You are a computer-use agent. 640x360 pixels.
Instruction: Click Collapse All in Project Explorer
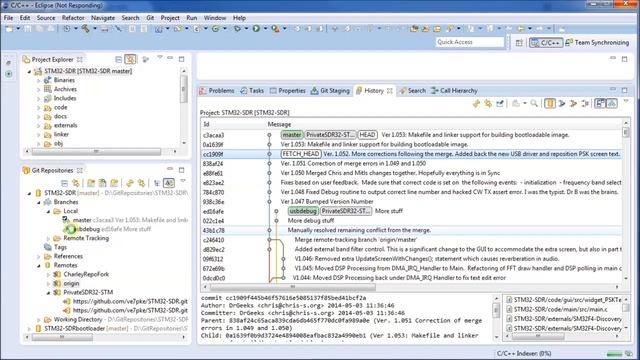[118, 59]
